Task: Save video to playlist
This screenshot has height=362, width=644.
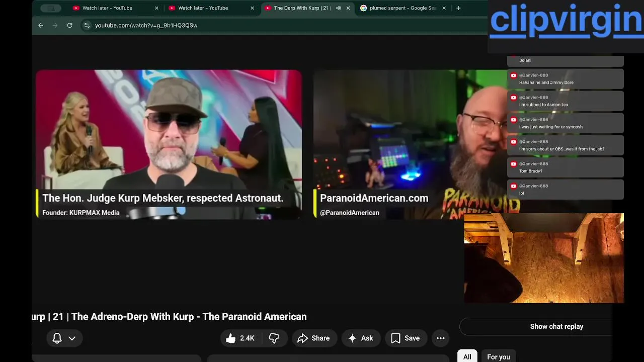Action: point(405,338)
